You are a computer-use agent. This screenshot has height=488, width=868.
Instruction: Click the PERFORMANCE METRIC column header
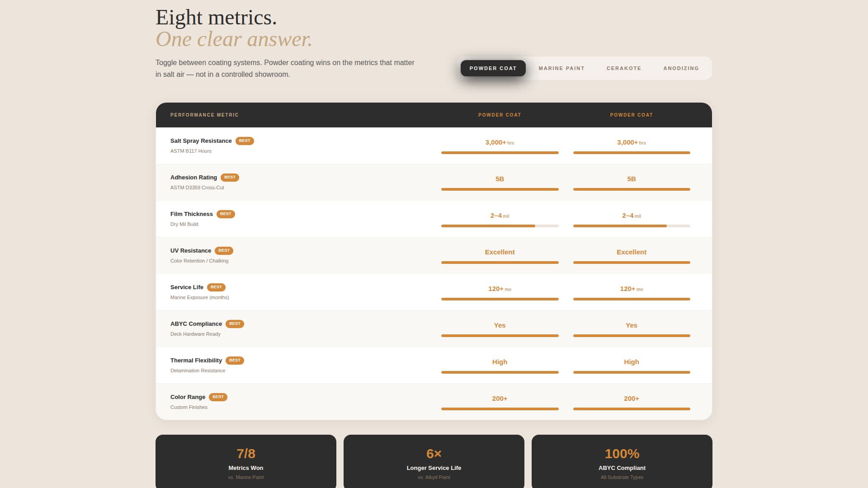204,115
